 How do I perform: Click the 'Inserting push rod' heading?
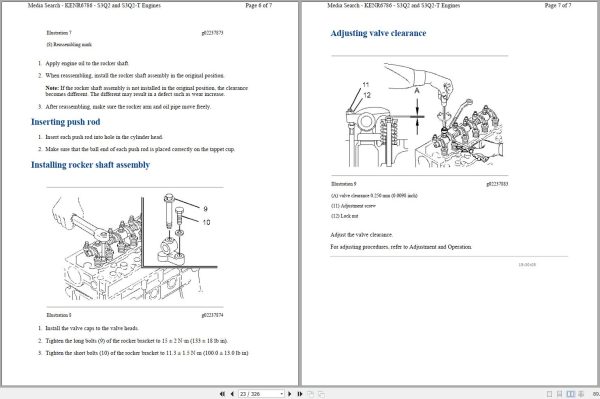(65, 122)
